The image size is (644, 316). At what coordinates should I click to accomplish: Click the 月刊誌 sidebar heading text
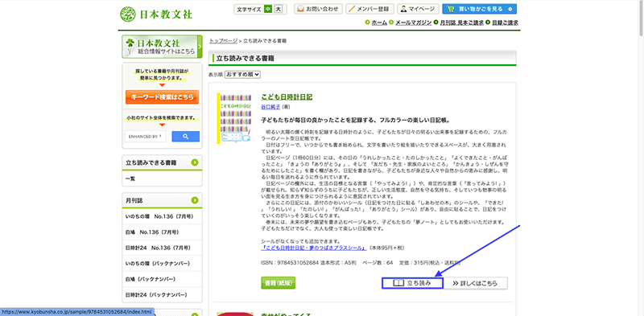coord(134,201)
